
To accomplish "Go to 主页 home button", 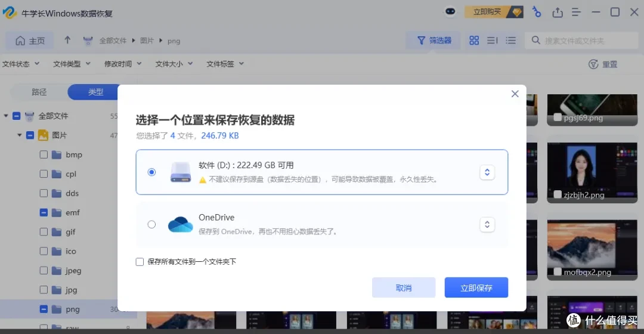I will pos(30,41).
